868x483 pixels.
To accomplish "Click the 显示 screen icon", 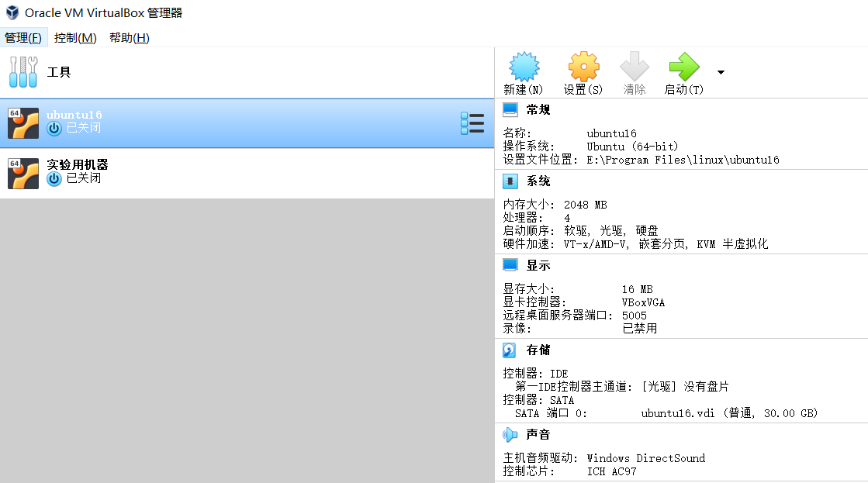I will point(510,265).
